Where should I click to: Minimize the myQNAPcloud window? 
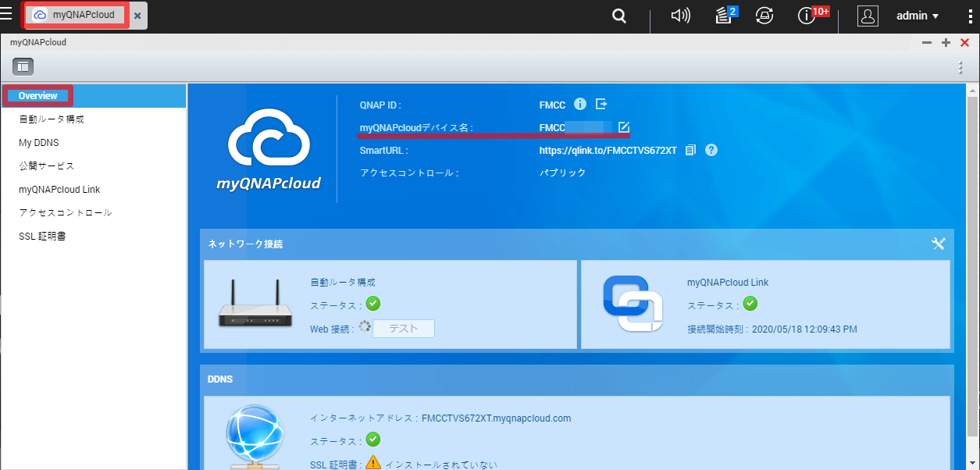927,43
